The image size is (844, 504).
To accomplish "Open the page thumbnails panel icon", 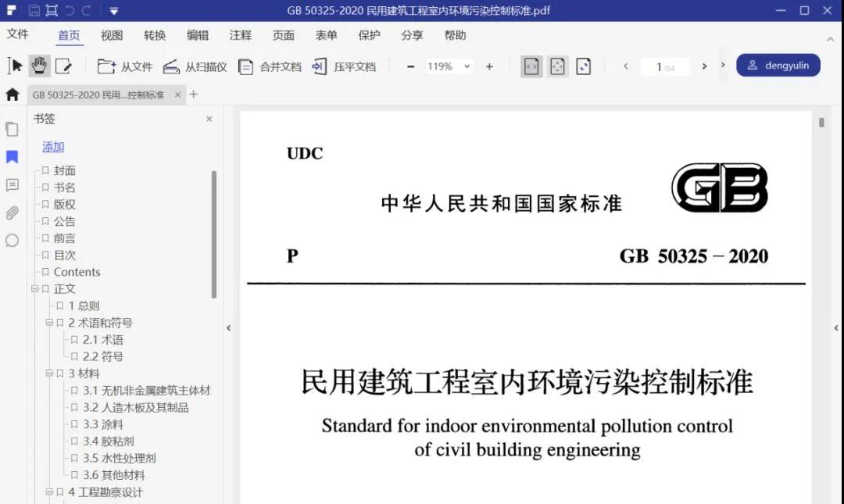I will 12,129.
